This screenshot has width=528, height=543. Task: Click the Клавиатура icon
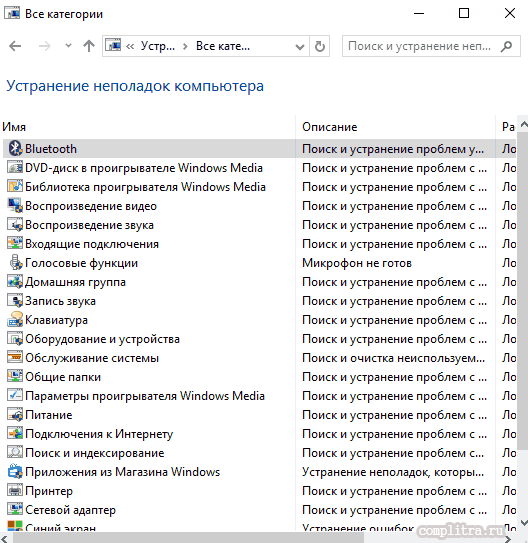point(15,320)
